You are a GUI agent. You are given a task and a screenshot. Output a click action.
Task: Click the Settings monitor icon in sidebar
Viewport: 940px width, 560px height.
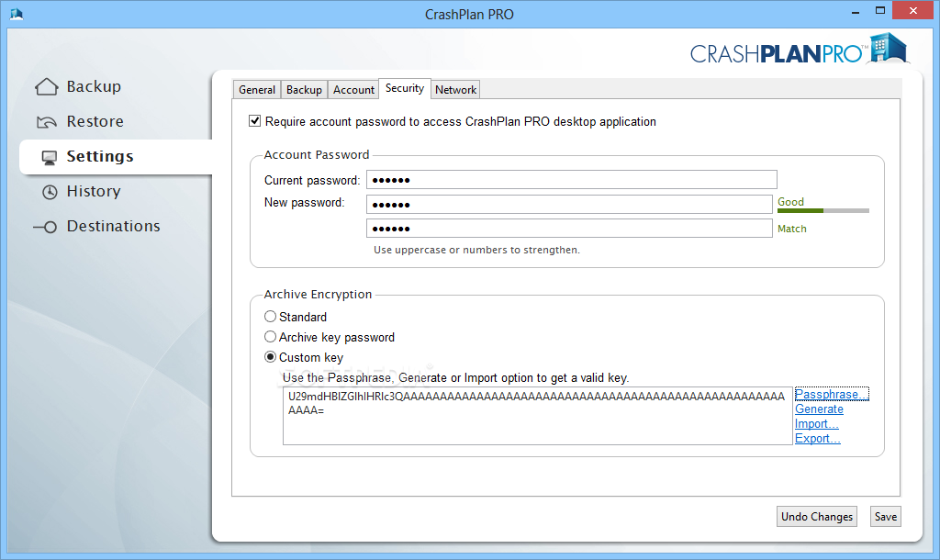[x=50, y=157]
